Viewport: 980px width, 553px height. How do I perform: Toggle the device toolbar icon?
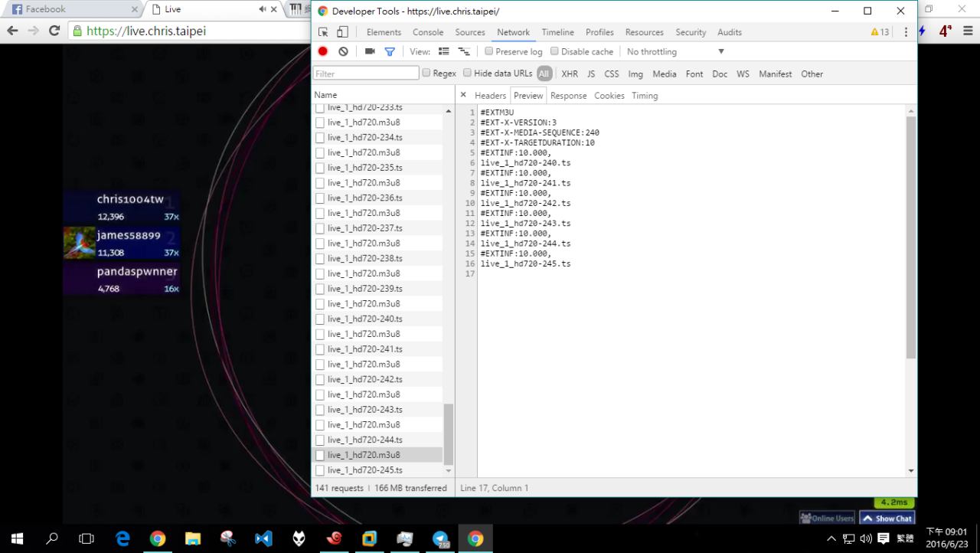coord(342,32)
